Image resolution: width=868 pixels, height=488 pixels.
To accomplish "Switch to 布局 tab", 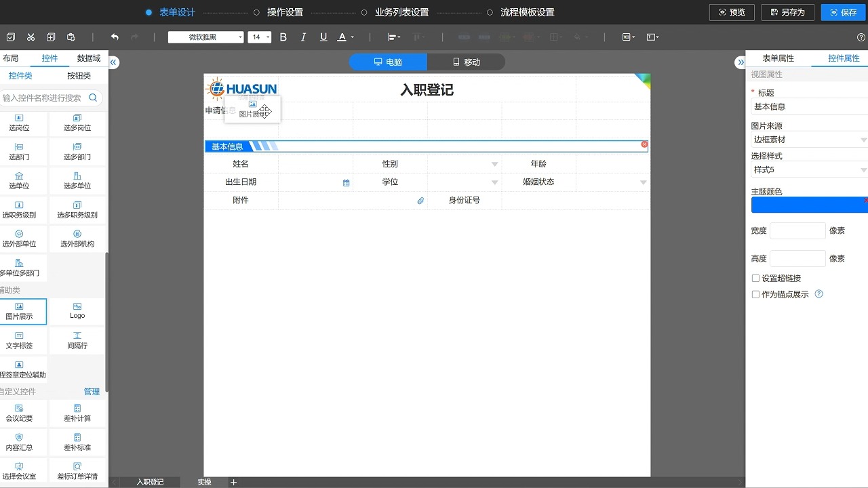I will coord(11,58).
